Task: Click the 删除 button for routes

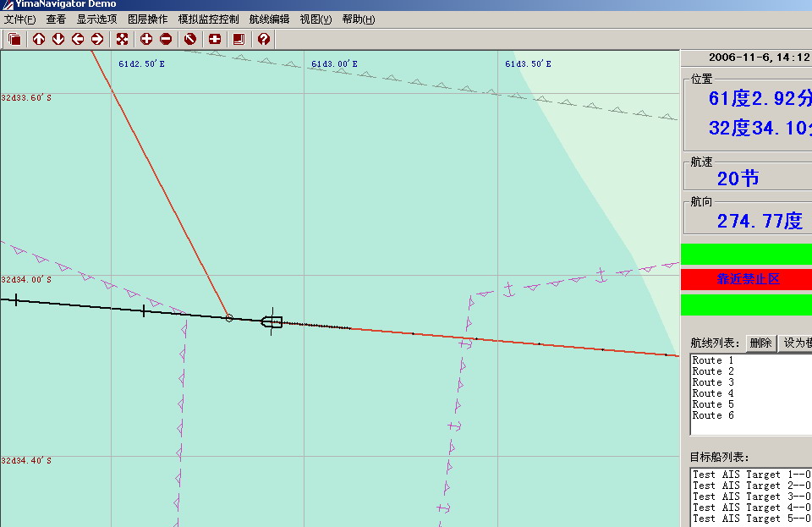Action: pyautogui.click(x=760, y=343)
